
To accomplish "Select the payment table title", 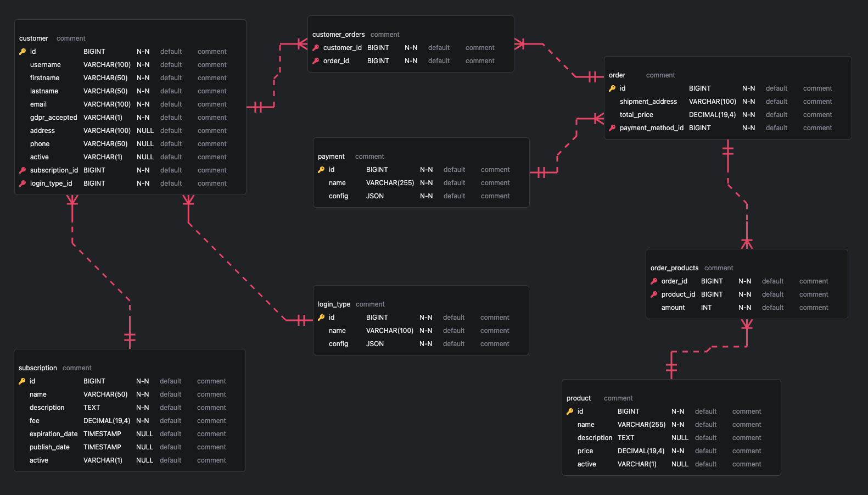I will coord(331,157).
